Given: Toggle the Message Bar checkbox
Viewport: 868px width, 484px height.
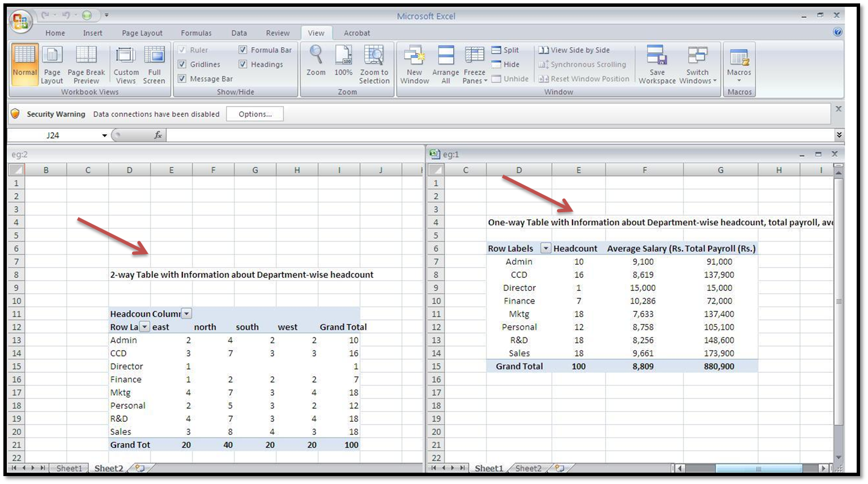Looking at the screenshot, I should (182, 79).
